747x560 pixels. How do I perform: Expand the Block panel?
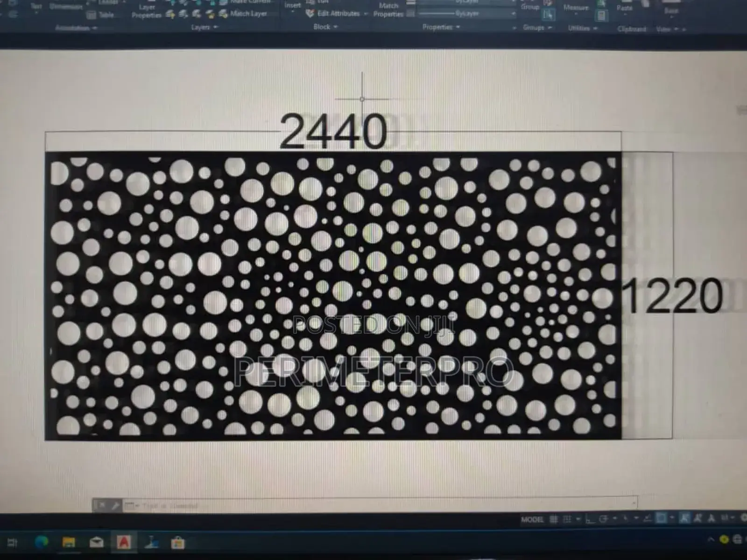pyautogui.click(x=325, y=27)
